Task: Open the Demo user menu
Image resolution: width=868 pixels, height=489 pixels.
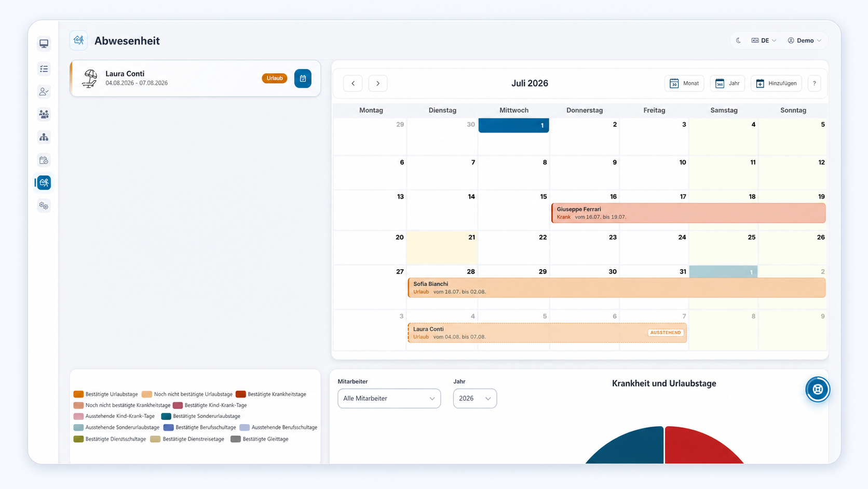Action: click(x=805, y=41)
